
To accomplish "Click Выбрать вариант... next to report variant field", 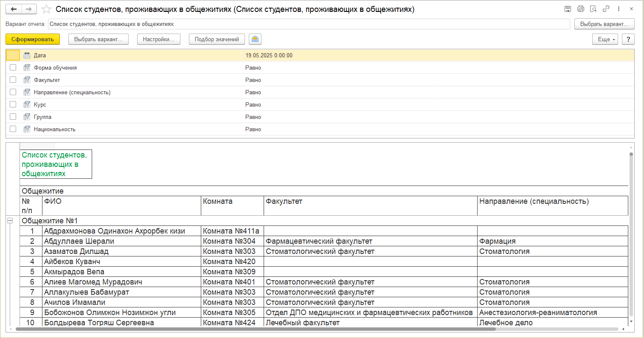I will point(605,24).
